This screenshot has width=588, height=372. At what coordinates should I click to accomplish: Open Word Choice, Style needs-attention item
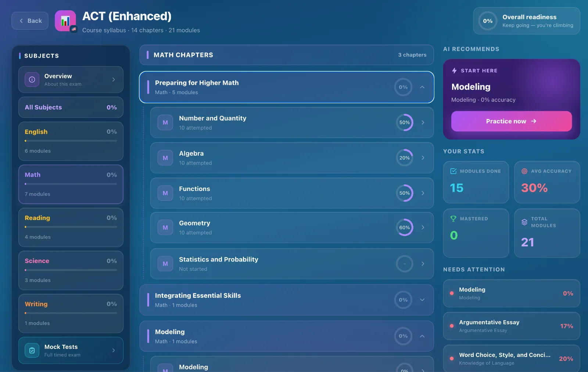[x=512, y=358]
